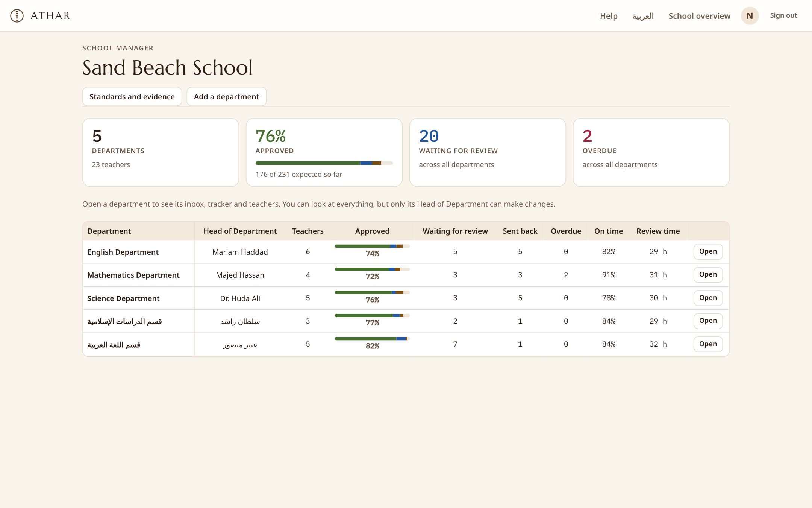Open the Mathematics Department row

[x=708, y=275]
